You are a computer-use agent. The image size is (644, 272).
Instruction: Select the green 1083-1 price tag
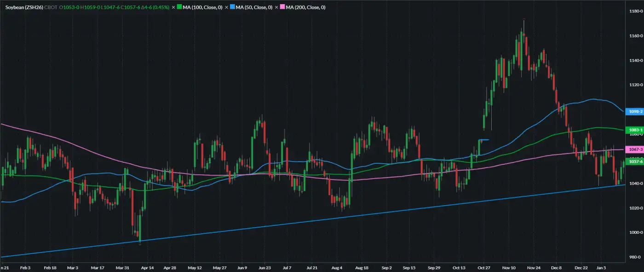[635, 130]
